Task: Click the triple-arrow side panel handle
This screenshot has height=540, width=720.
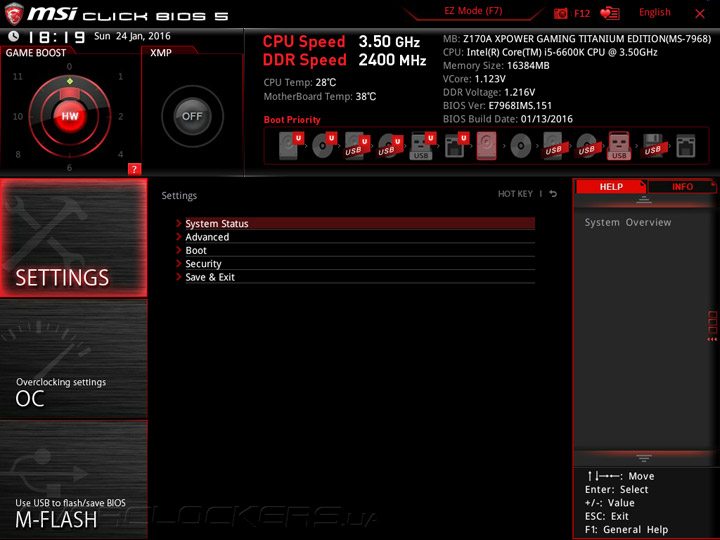Action: 712,339
